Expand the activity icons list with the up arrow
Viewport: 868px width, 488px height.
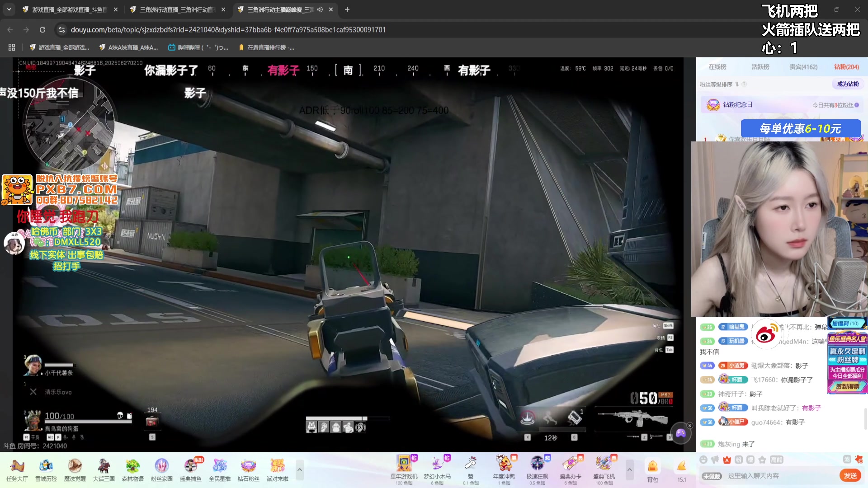[x=299, y=470]
